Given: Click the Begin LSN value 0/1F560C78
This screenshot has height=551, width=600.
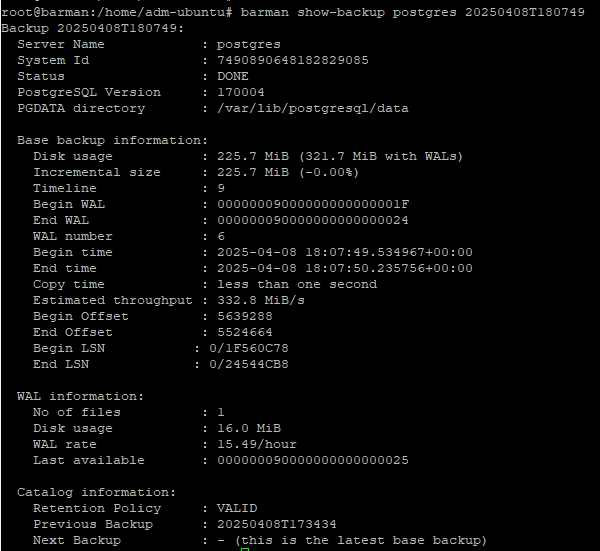Looking at the screenshot, I should pyautogui.click(x=249, y=348).
